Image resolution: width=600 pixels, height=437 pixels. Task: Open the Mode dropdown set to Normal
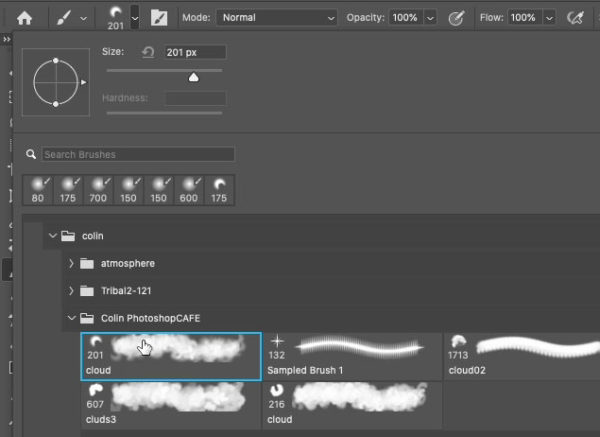pyautogui.click(x=277, y=17)
